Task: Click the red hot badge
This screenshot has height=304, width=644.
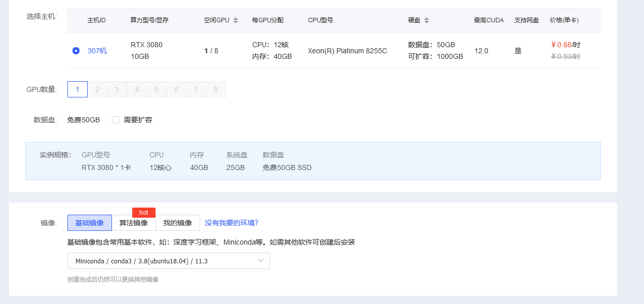Action: (x=144, y=213)
